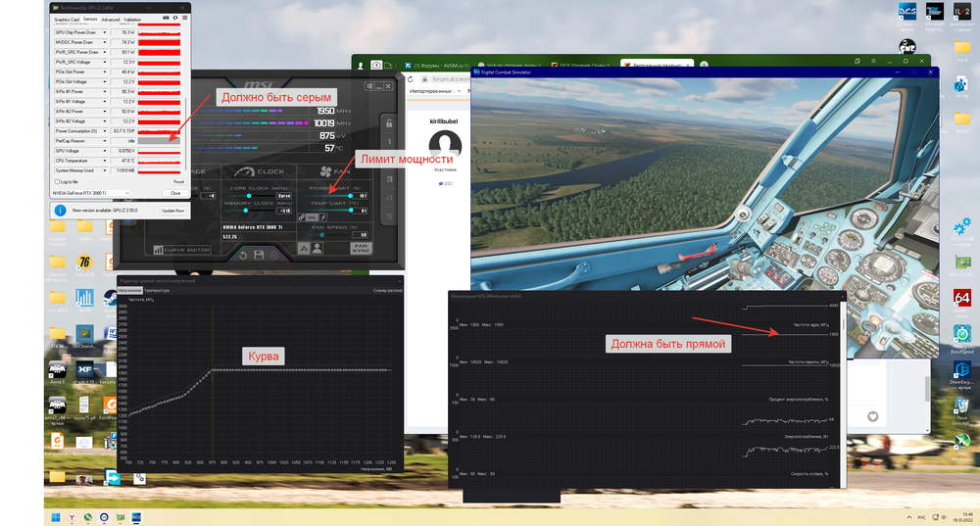Open the Curve Editor in MSI Afterburner

pos(182,250)
